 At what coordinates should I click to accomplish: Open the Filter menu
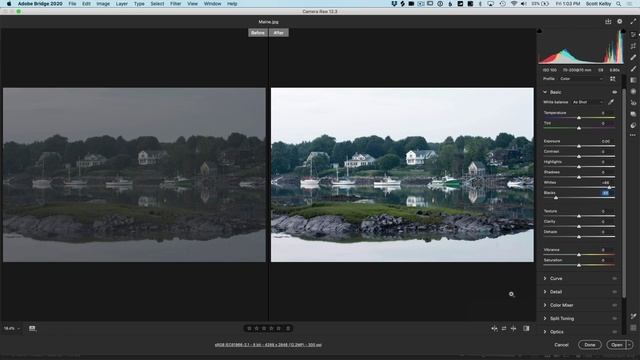(x=176, y=4)
